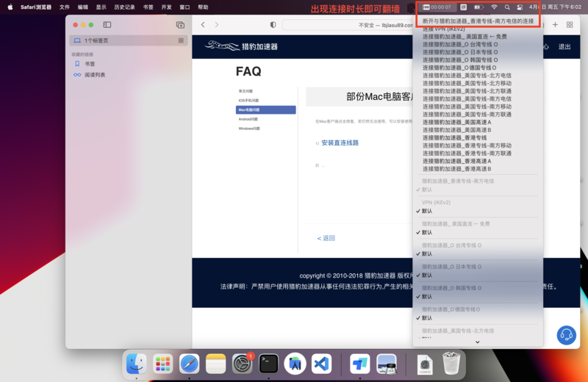Image resolution: width=588 pixels, height=382 pixels.
Task: Check 默认 under 猎豹加速器_O 日本专线 O
Action: tap(427, 275)
